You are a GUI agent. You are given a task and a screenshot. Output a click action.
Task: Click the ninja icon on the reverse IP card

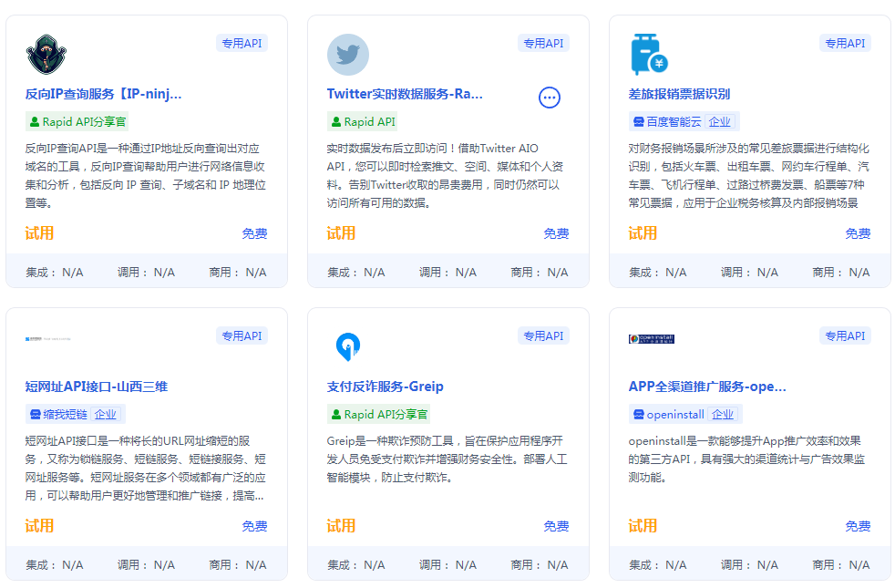46,54
